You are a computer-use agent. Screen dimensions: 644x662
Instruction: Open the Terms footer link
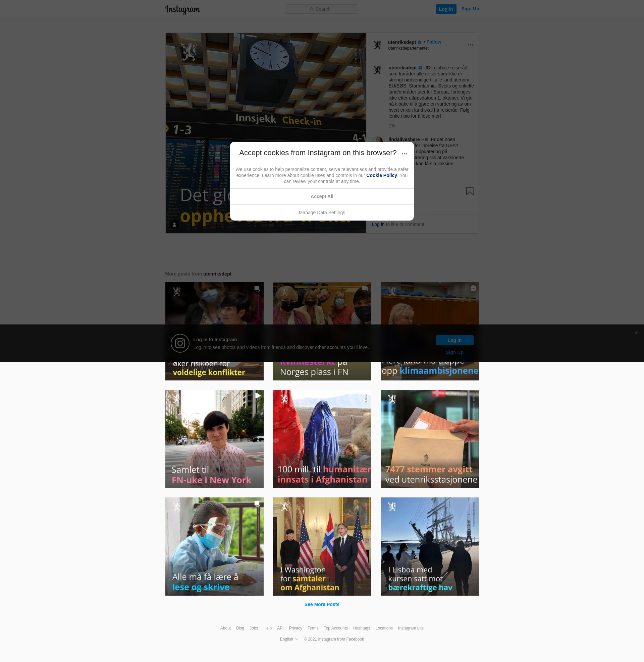point(313,628)
